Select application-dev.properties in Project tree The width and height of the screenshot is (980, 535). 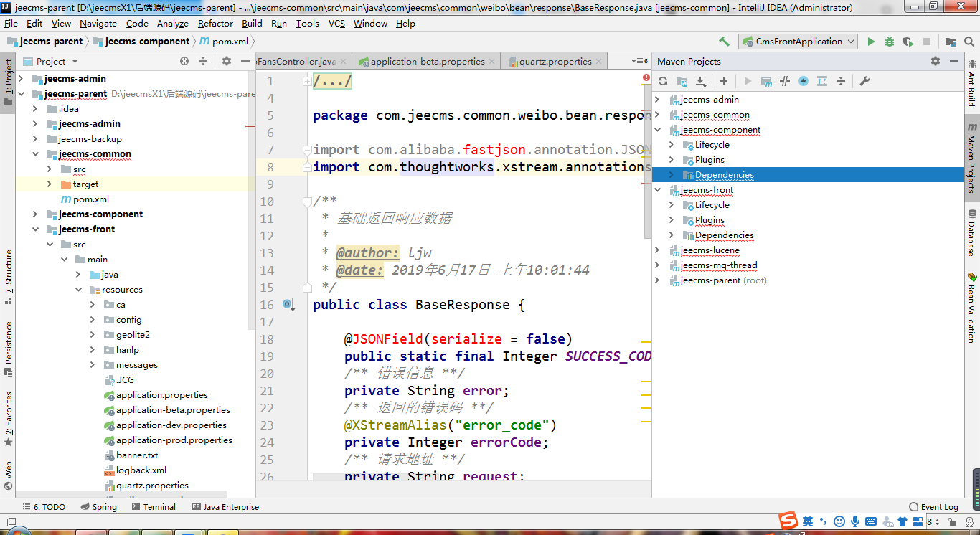point(171,425)
